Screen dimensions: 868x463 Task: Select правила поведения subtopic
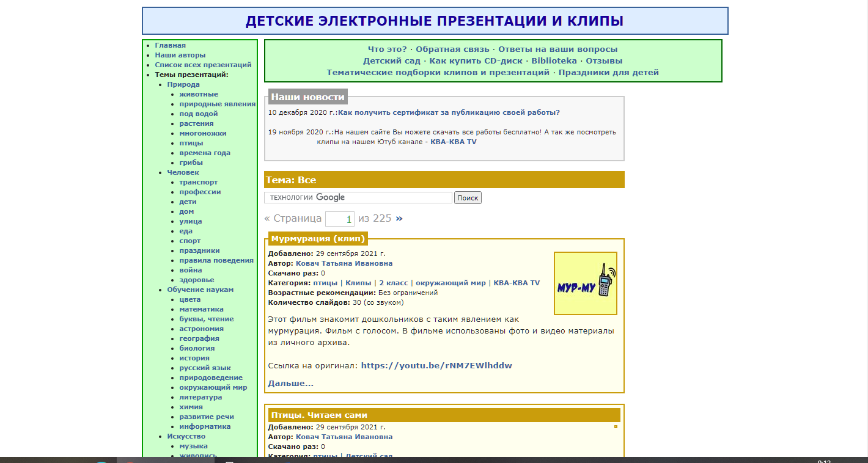point(216,260)
